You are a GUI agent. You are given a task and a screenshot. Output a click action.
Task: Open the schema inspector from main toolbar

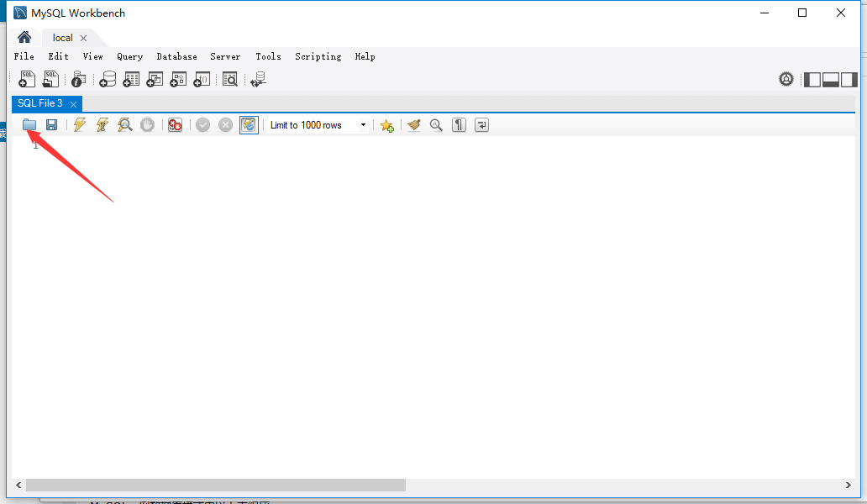click(x=78, y=80)
